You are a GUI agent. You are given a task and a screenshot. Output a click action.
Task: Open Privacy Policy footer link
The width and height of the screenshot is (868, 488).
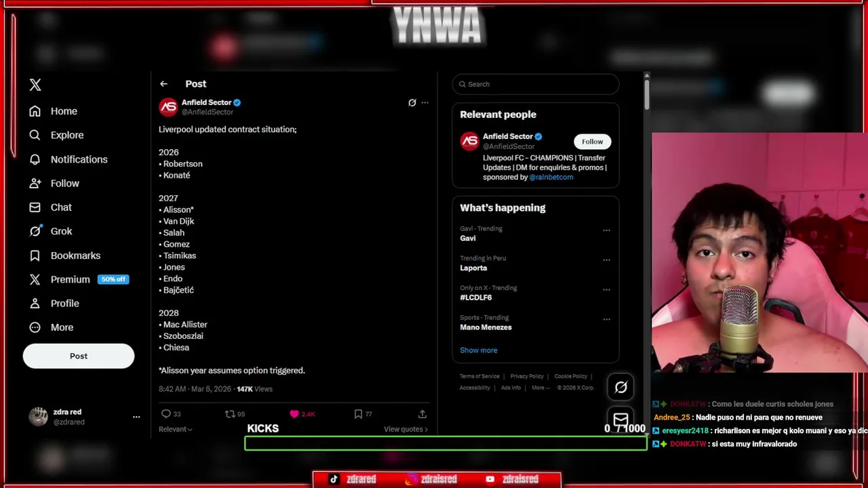[x=527, y=376]
